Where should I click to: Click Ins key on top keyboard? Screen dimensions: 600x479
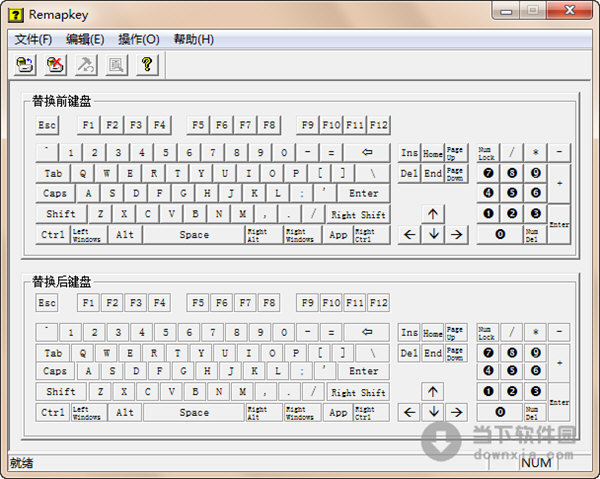409,153
